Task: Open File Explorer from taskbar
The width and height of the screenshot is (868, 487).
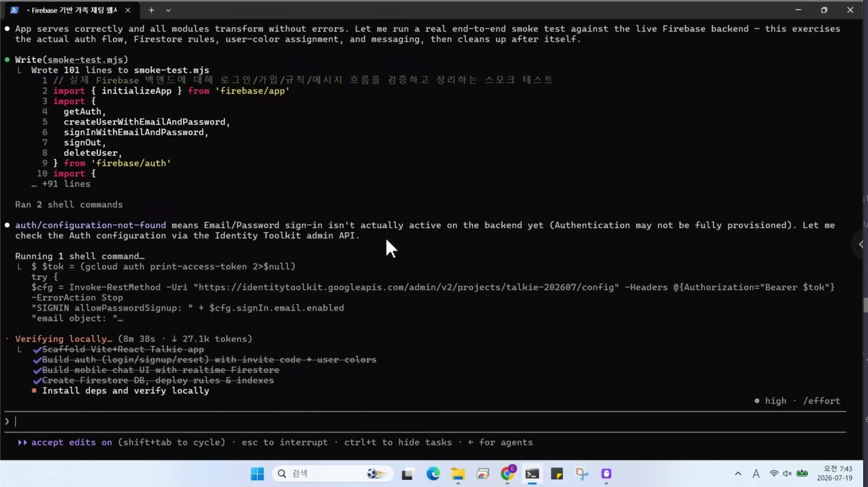Action: click(x=458, y=474)
